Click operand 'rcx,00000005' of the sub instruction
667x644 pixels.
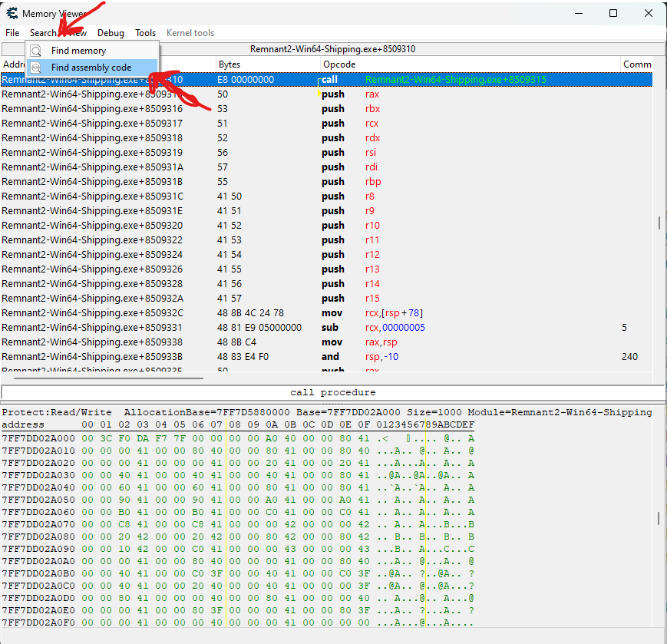(x=395, y=328)
